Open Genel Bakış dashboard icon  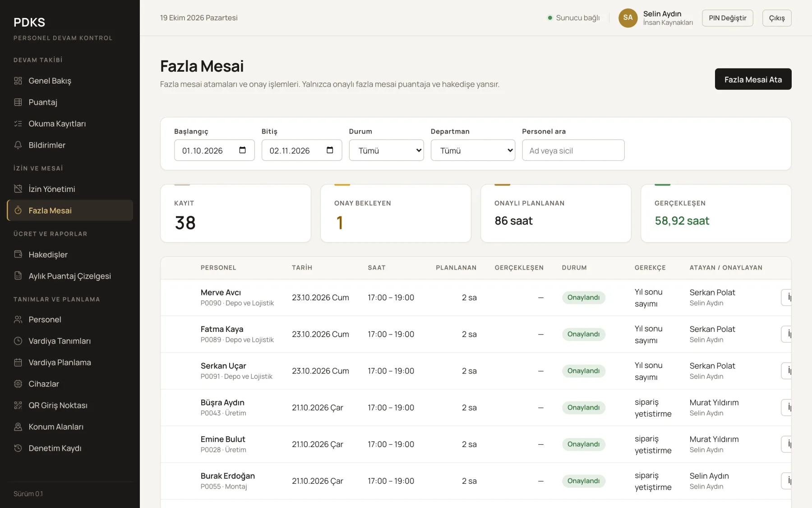pyautogui.click(x=18, y=81)
